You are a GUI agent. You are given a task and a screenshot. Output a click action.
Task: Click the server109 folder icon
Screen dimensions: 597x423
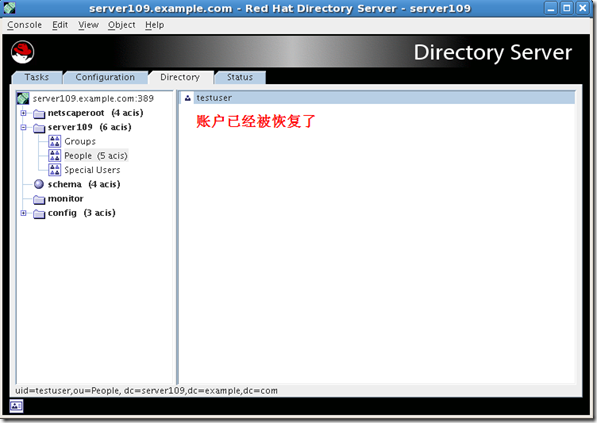(x=39, y=128)
